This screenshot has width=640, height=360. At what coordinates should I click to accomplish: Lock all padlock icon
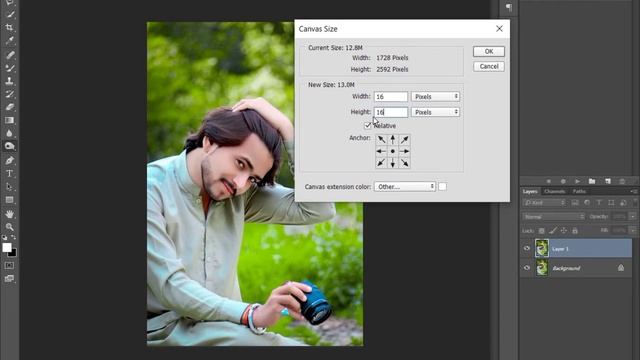pyautogui.click(x=575, y=231)
